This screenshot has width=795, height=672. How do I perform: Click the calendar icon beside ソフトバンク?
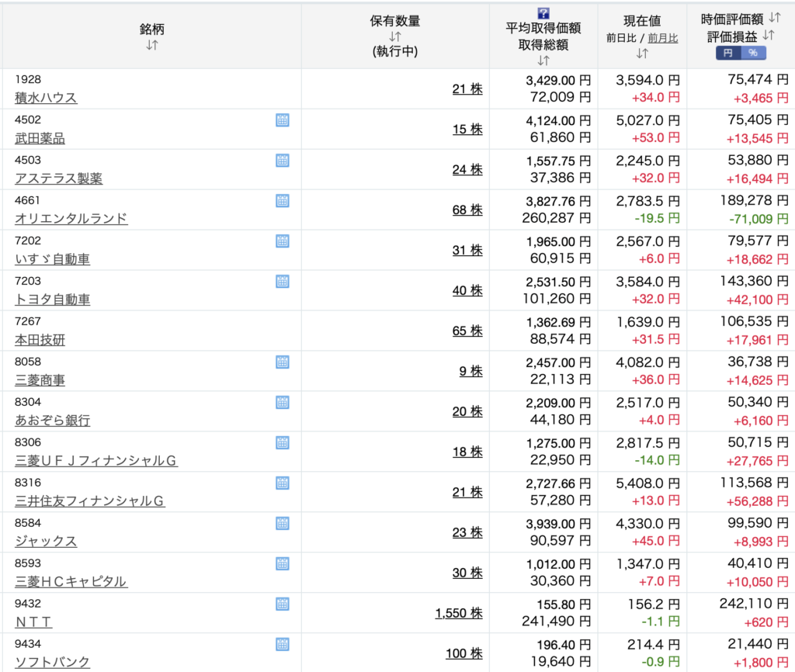point(283,645)
